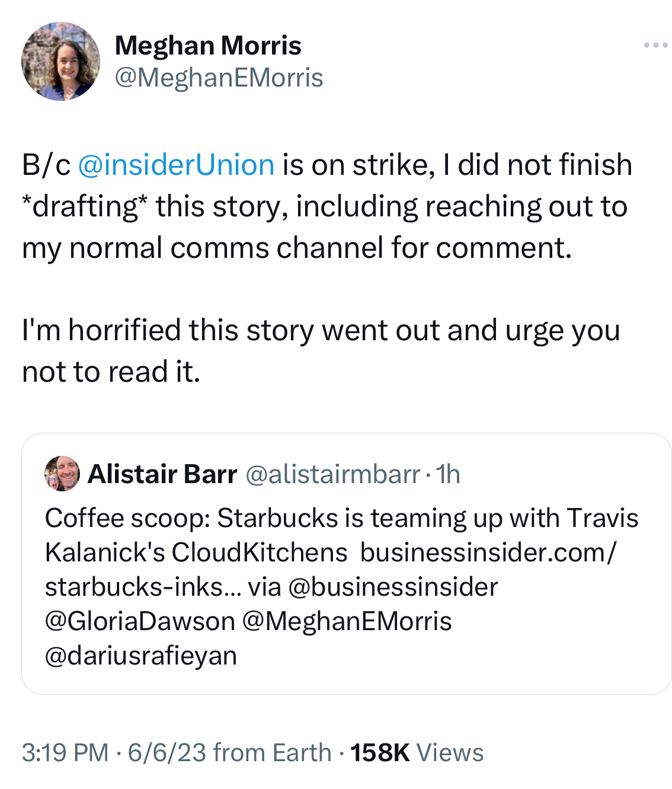This screenshot has width=672, height=789.
Task: Click the "from Earth" location label
Action: pyautogui.click(x=272, y=753)
